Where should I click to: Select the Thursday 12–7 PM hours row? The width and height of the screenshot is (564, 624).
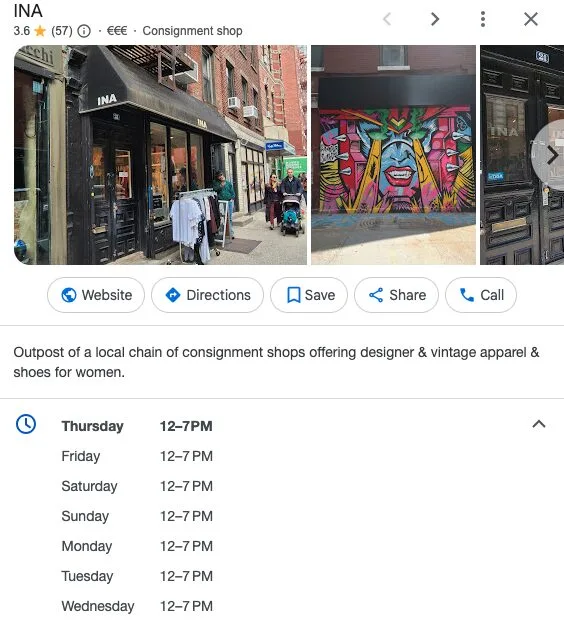[137, 426]
